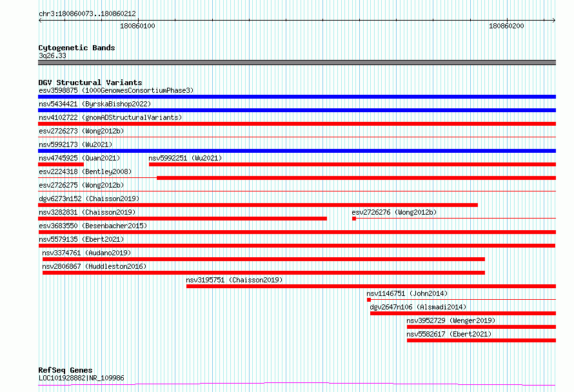Click the red bar under nsv3282831
The image size is (574, 392).
[x=183, y=219]
